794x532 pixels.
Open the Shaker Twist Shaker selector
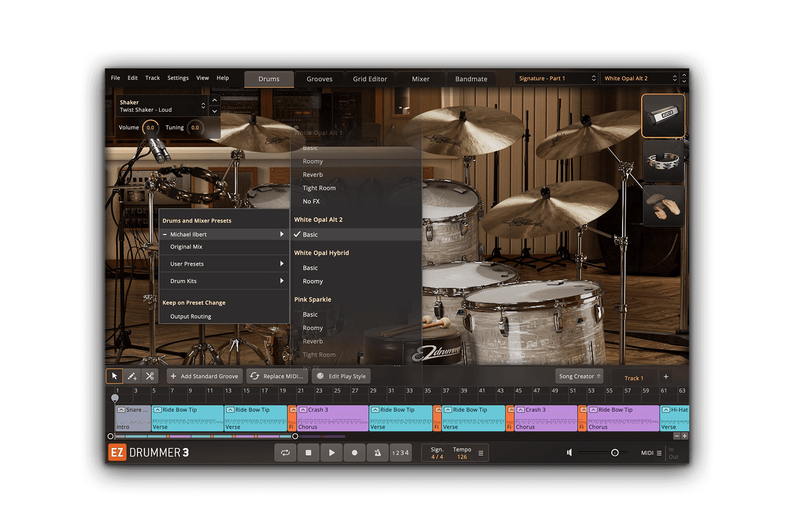[x=162, y=106]
